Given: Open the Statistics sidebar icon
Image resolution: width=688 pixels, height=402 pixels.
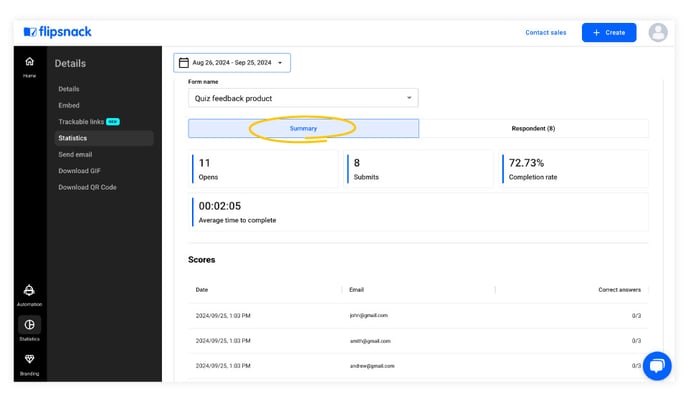Looking at the screenshot, I should click(x=29, y=329).
